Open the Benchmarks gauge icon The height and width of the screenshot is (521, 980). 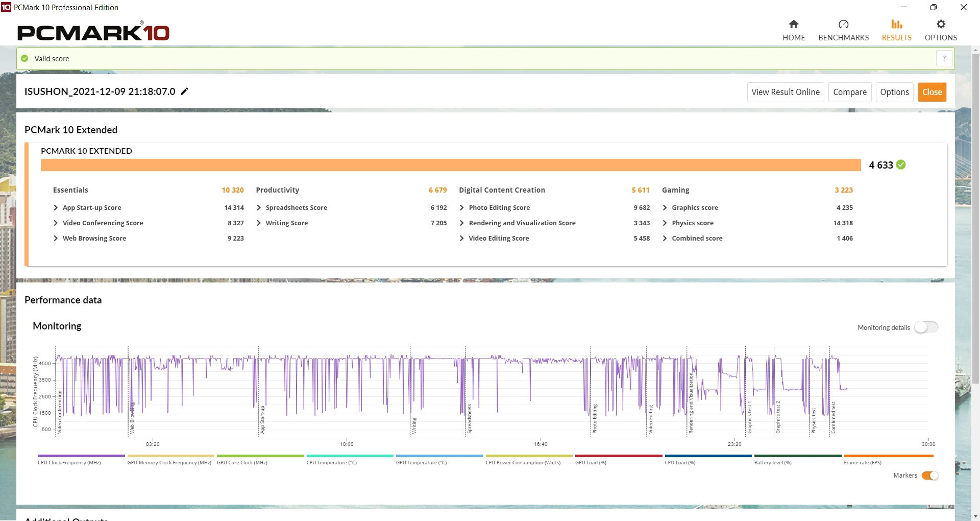[843, 24]
